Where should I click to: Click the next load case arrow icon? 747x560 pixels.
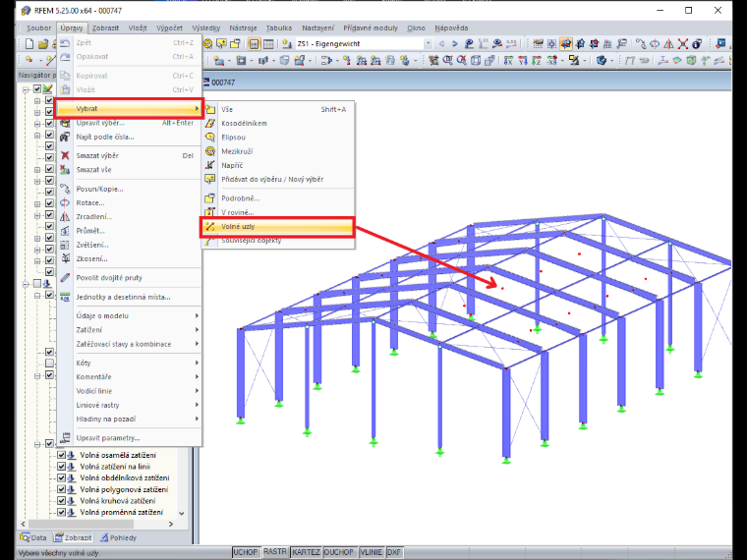(x=454, y=44)
